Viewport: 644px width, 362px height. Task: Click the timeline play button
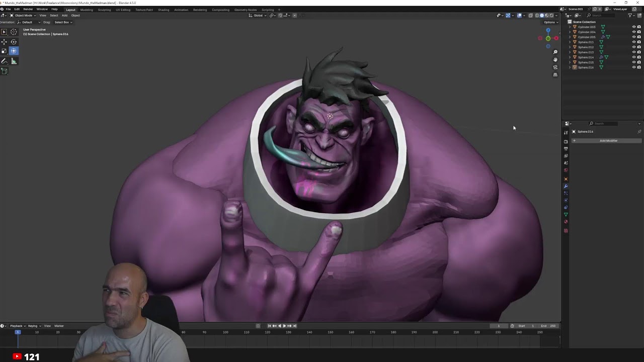(284, 326)
